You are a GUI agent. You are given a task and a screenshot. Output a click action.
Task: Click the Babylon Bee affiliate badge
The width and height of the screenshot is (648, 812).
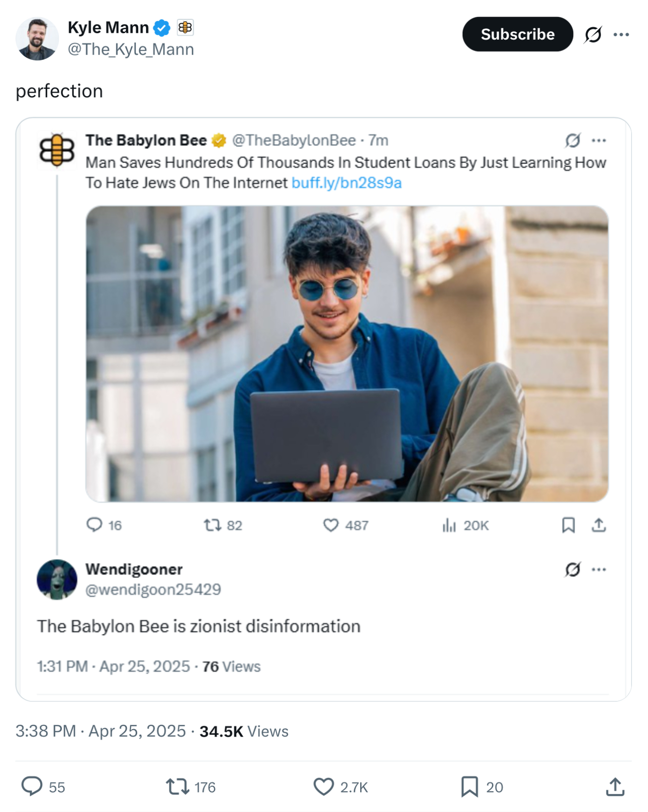pyautogui.click(x=185, y=27)
